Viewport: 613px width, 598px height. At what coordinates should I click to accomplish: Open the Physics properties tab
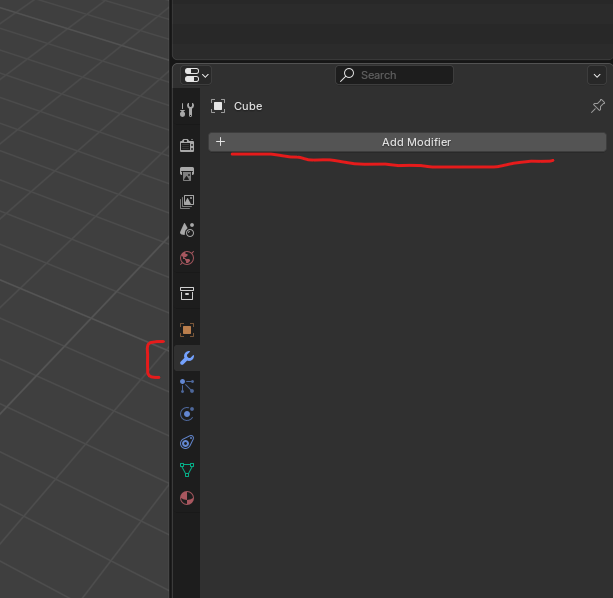pos(187,414)
